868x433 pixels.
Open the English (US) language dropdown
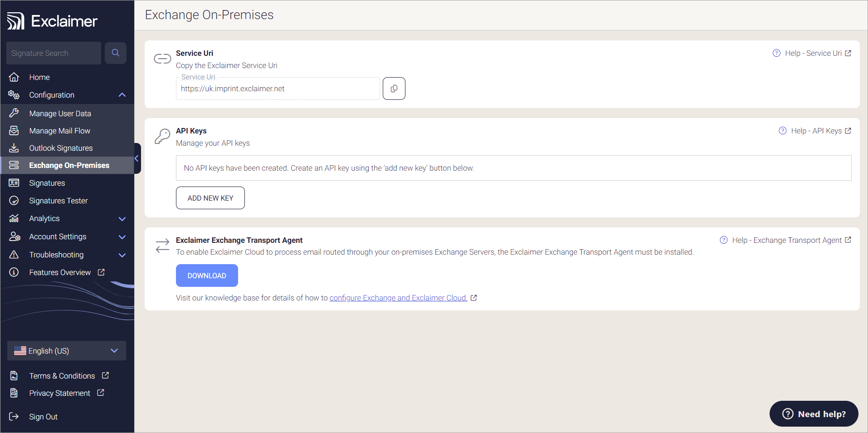pos(66,350)
